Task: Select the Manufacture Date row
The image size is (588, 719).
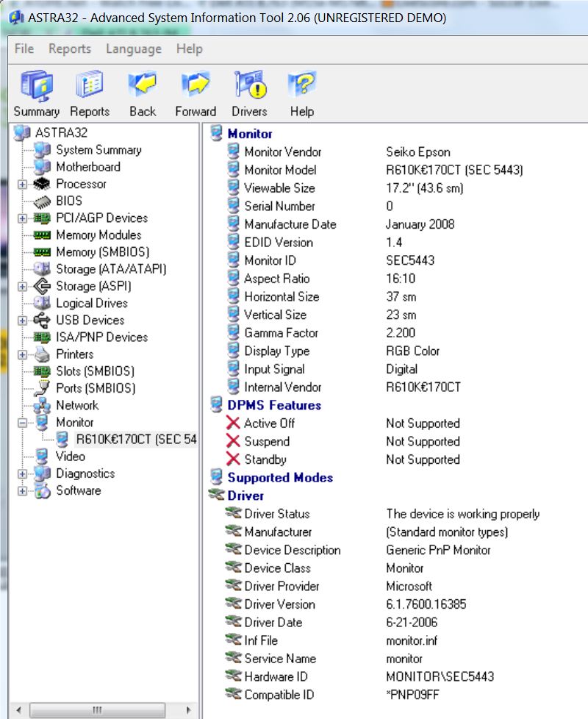Action: 290,224
